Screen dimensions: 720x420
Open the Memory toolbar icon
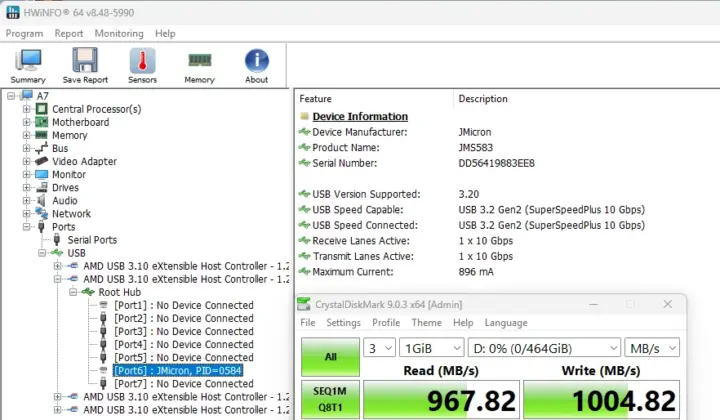point(200,60)
